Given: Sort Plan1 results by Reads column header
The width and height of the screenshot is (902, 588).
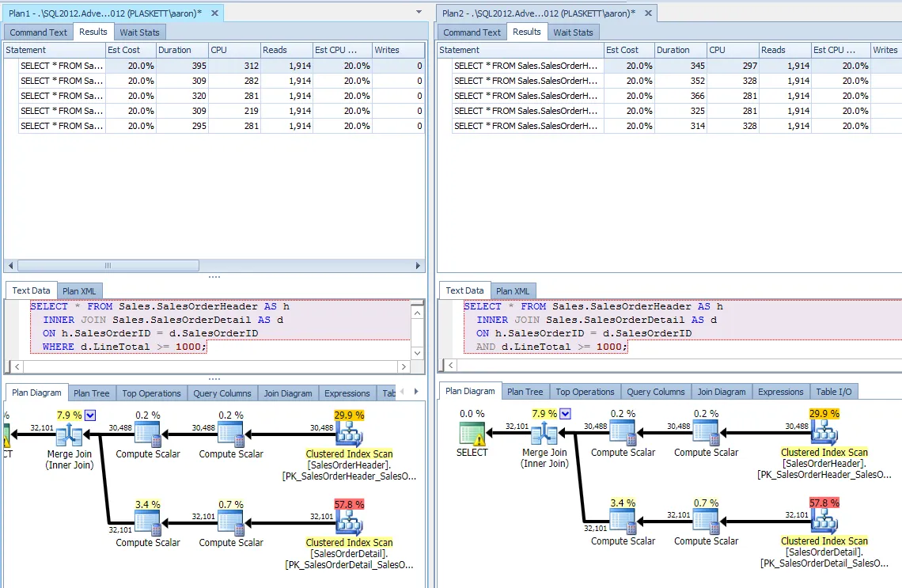Looking at the screenshot, I should 286,50.
